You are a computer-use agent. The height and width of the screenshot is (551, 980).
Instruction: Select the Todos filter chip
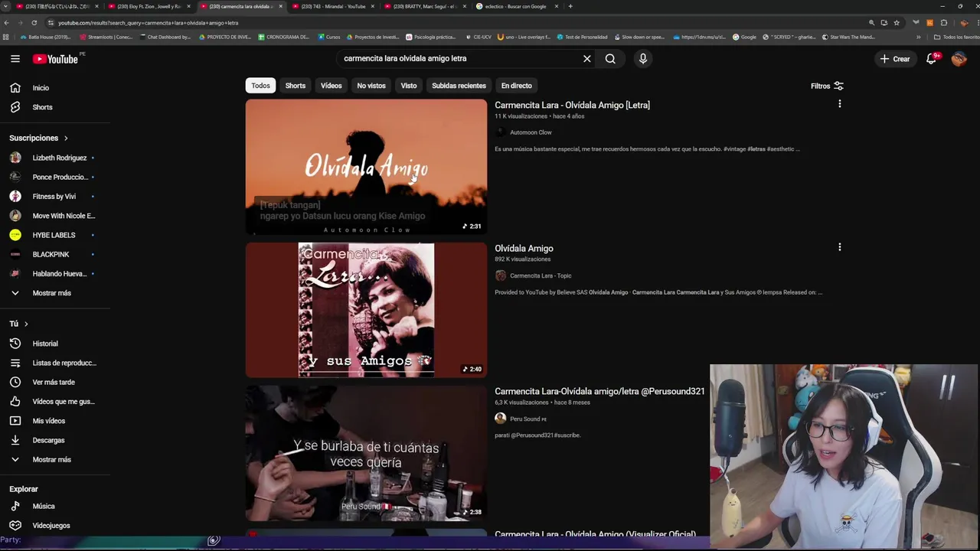[x=260, y=86]
